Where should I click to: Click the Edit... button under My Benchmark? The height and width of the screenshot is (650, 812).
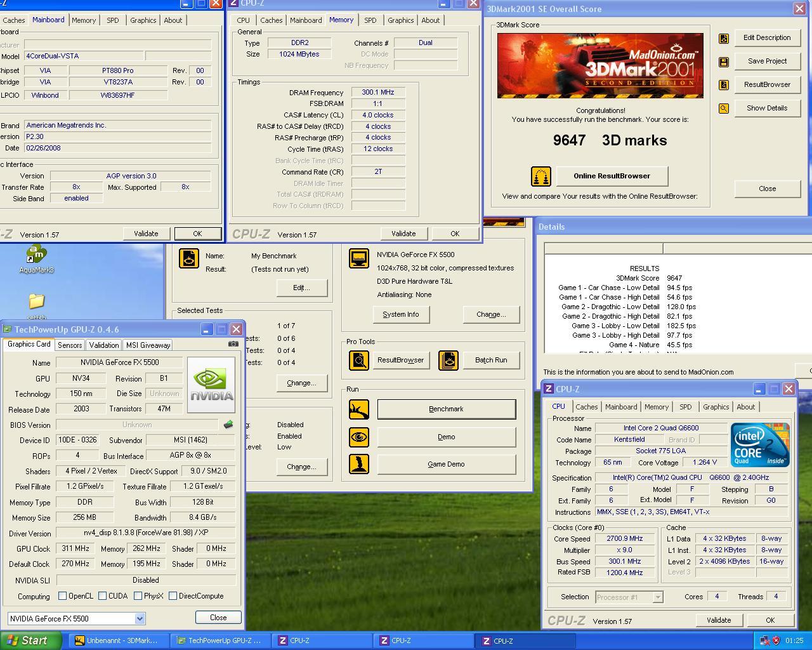(301, 288)
